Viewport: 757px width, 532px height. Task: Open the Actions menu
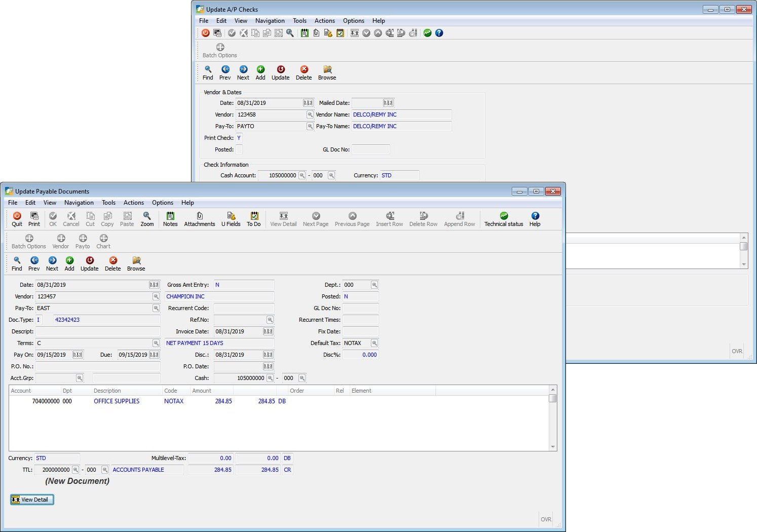click(x=133, y=202)
